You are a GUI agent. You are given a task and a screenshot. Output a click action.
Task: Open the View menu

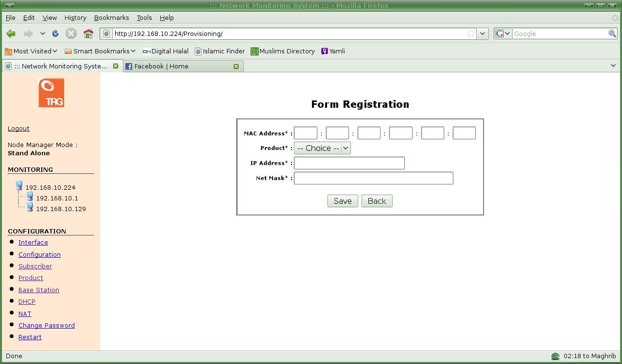(50, 17)
